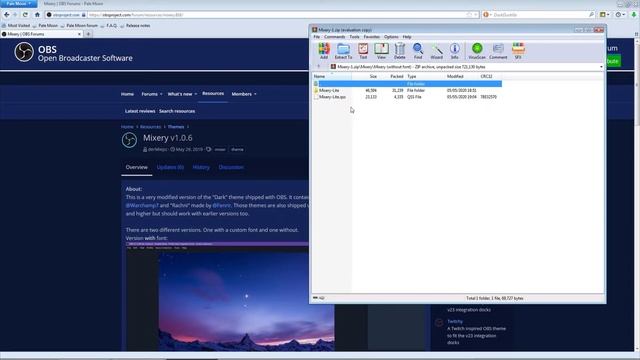
Task: Click the Search resources link
Action: click(177, 111)
